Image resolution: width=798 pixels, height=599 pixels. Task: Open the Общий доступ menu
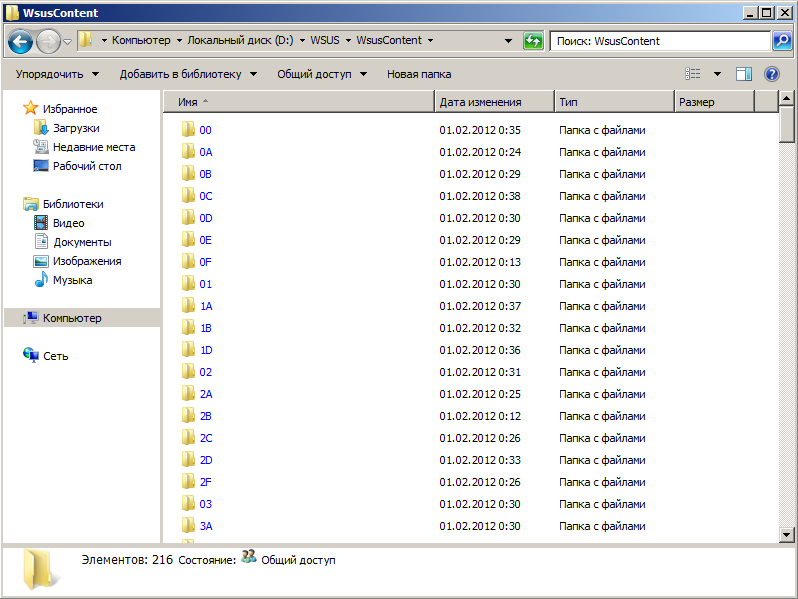pyautogui.click(x=321, y=74)
